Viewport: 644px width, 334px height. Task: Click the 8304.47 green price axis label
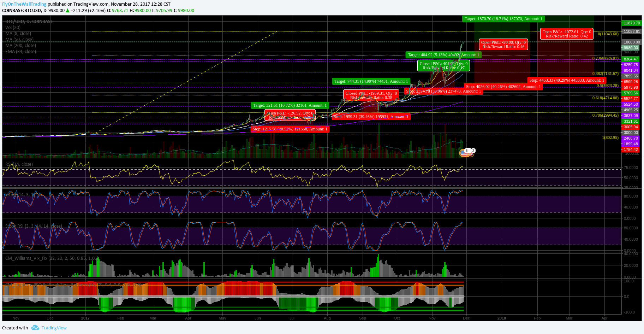[x=631, y=59]
